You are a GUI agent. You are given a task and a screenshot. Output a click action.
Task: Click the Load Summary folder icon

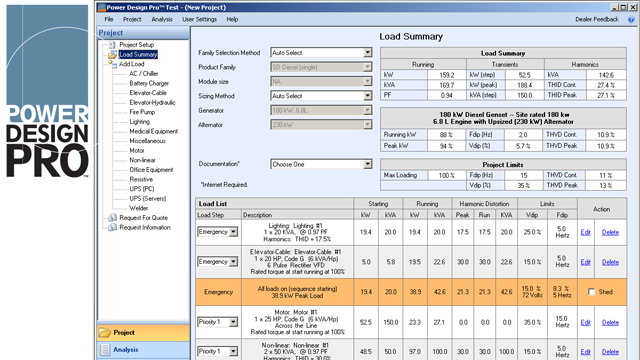coord(112,55)
